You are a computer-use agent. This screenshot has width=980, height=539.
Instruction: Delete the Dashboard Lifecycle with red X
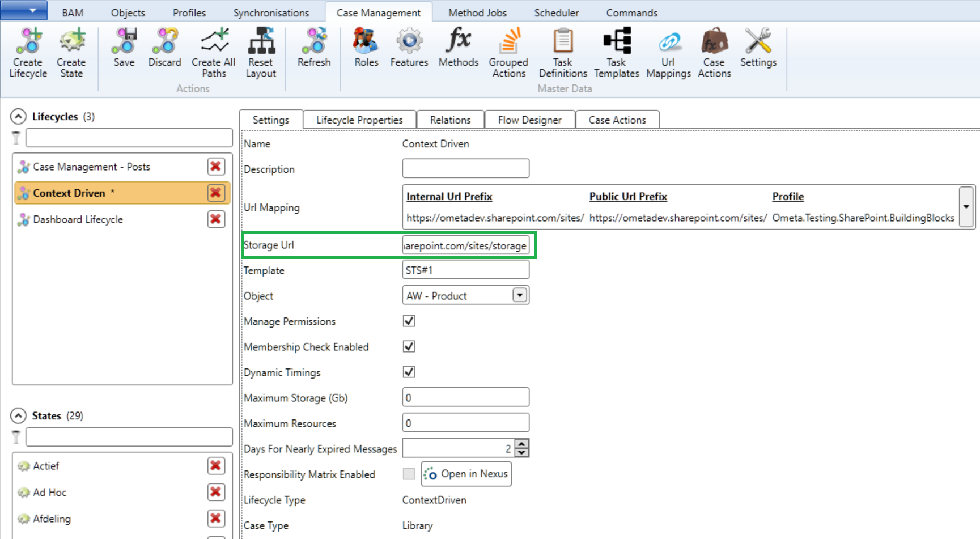pos(216,219)
